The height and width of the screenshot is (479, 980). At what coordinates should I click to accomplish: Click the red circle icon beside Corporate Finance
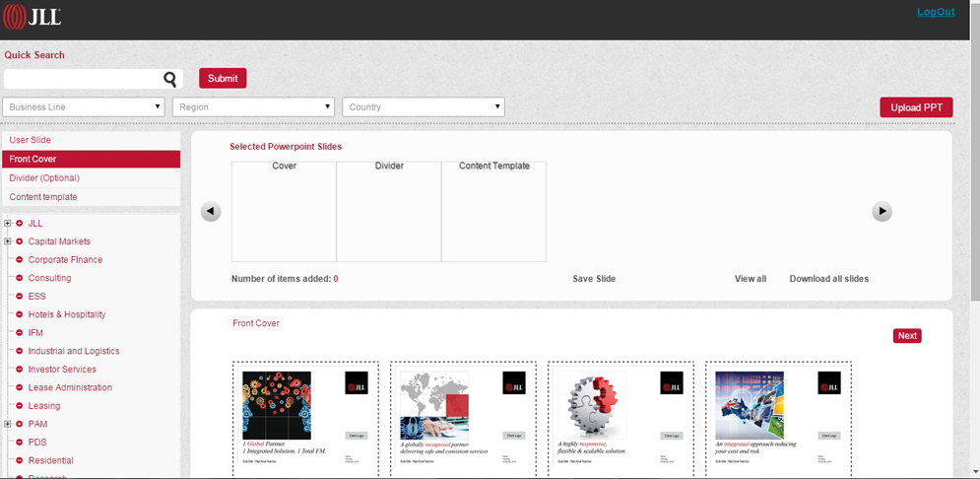(20, 259)
